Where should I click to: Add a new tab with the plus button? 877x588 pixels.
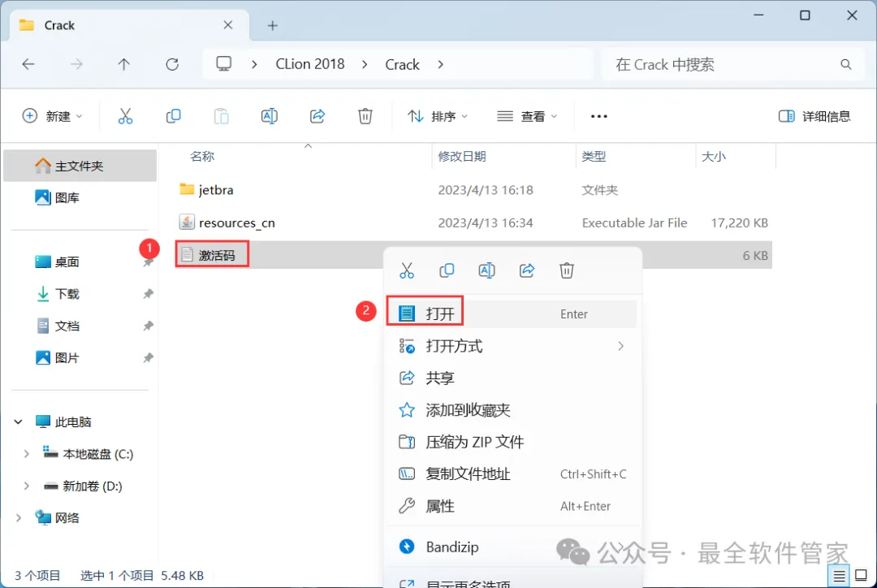[x=272, y=26]
